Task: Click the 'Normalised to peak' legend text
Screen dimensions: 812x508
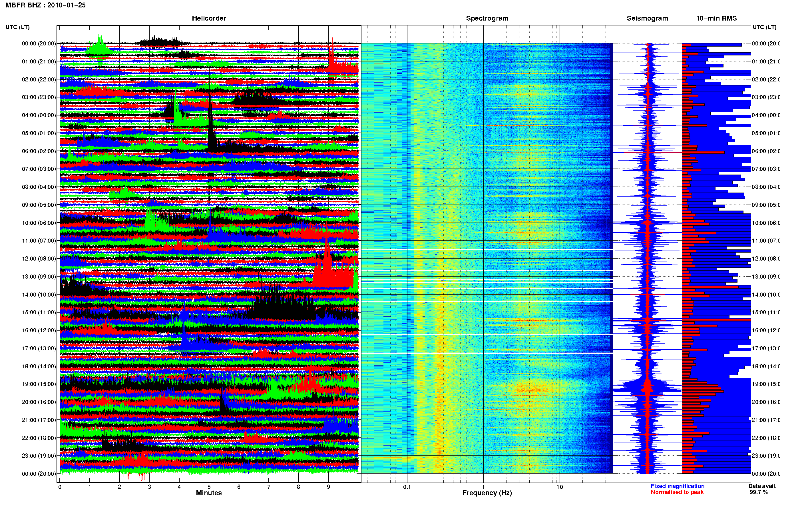Action: pos(677,492)
